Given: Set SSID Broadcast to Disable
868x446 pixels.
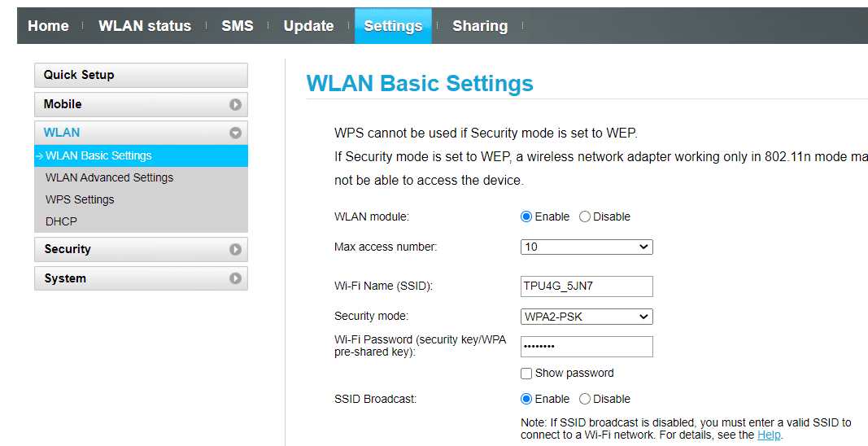Looking at the screenshot, I should tap(585, 400).
